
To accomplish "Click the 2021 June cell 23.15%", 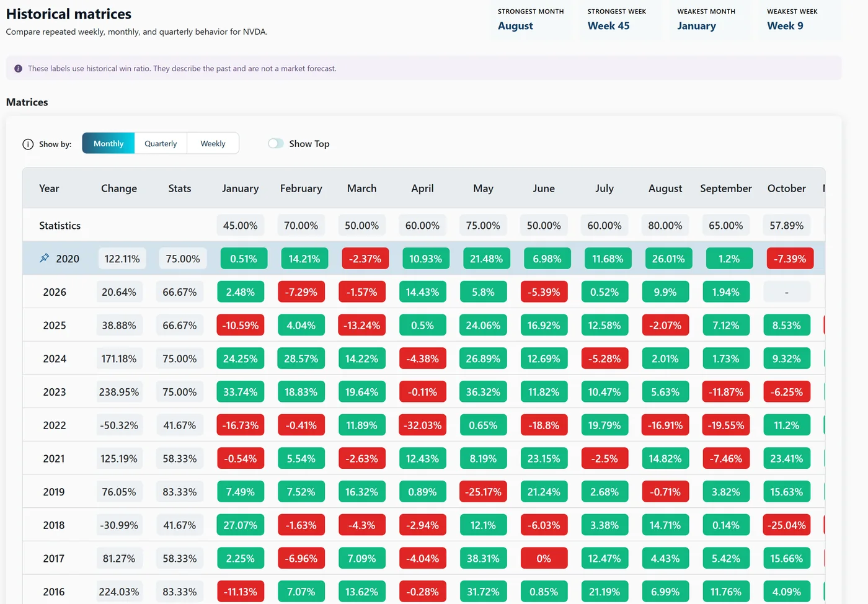I will [x=544, y=459].
